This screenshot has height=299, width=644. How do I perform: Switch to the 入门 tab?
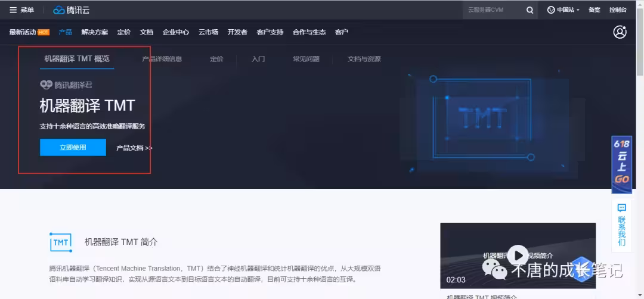pyautogui.click(x=258, y=59)
